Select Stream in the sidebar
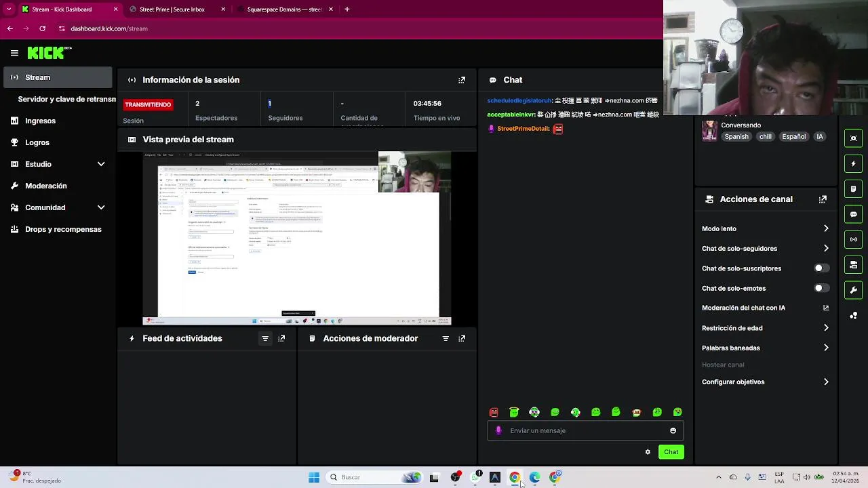This screenshot has width=868, height=488. [x=58, y=77]
